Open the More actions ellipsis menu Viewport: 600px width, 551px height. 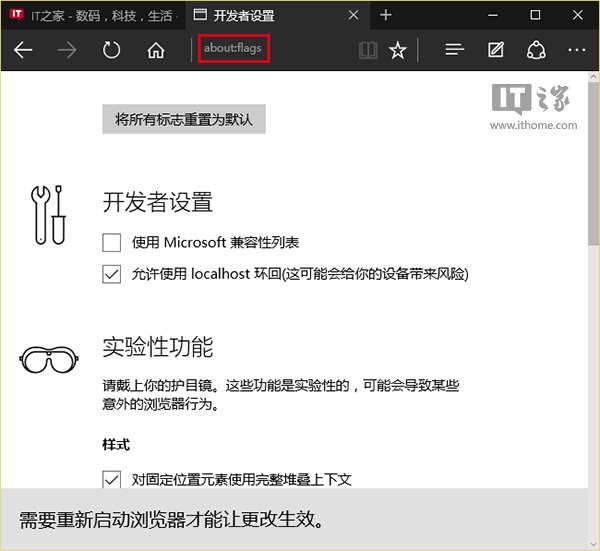577,50
